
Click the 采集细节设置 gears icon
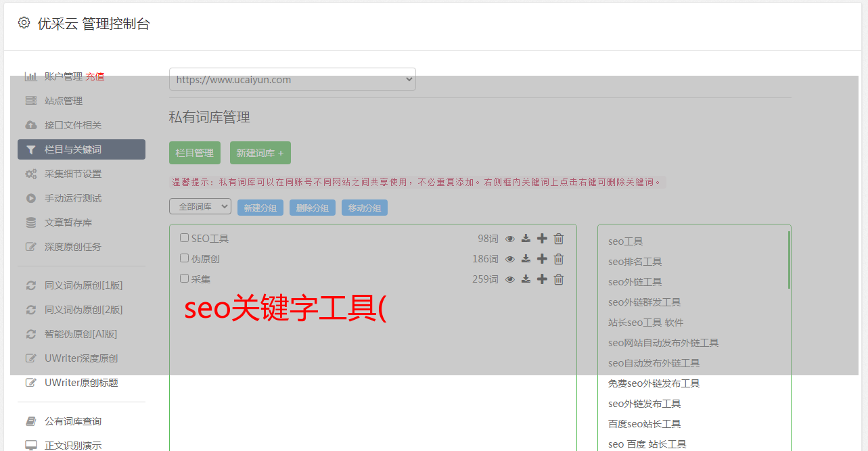(x=30, y=174)
